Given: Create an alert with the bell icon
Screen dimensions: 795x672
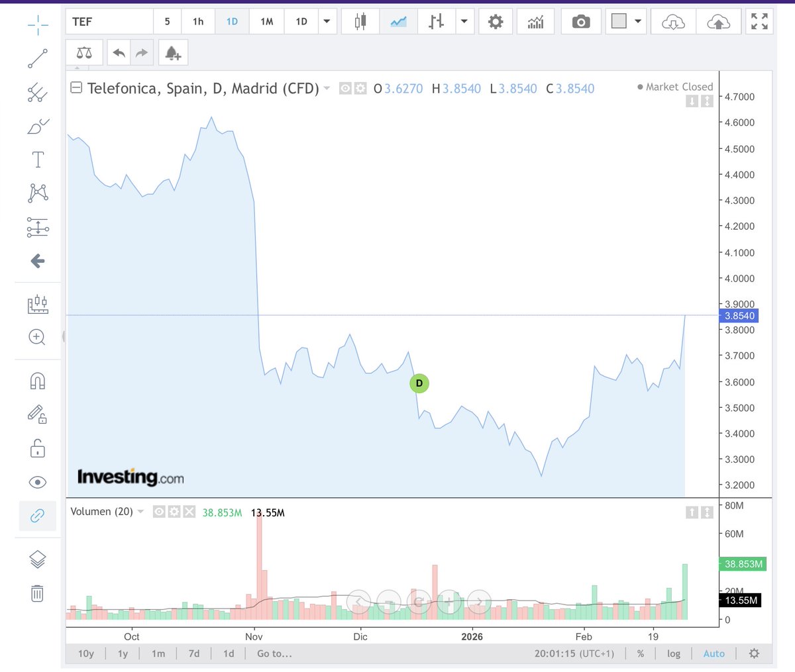Looking at the screenshot, I should pos(173,53).
